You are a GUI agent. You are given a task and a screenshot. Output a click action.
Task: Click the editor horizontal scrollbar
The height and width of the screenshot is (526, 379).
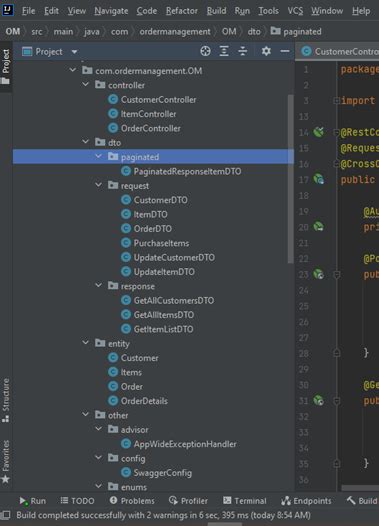click(360, 488)
